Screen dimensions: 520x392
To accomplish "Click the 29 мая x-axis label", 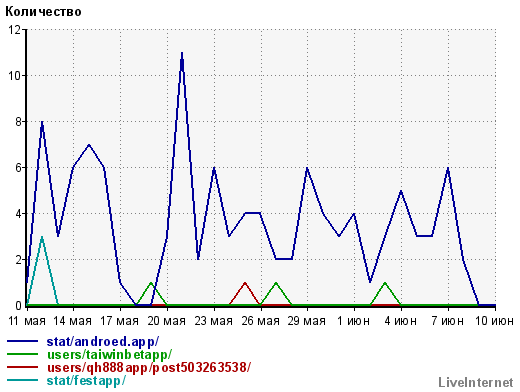I will [x=307, y=321].
